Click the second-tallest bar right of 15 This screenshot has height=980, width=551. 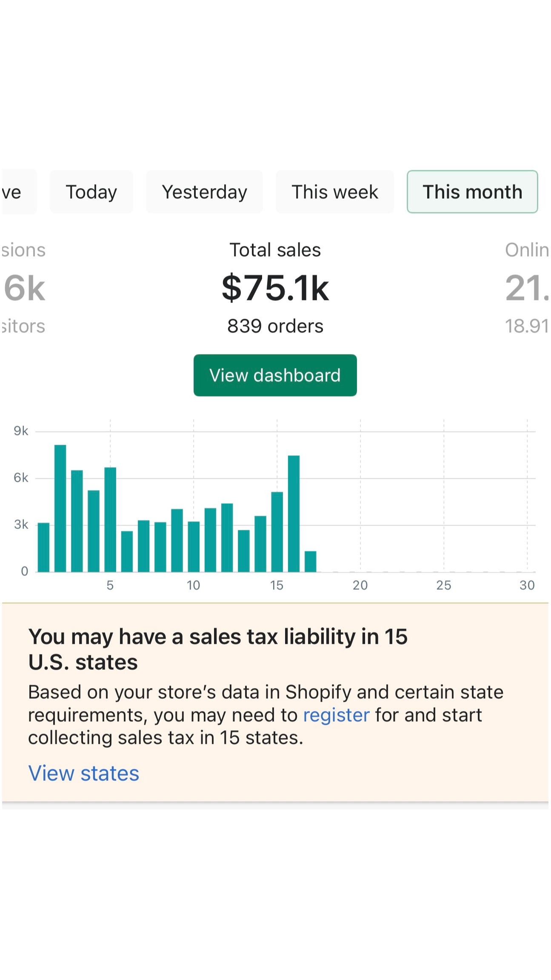[x=294, y=514]
